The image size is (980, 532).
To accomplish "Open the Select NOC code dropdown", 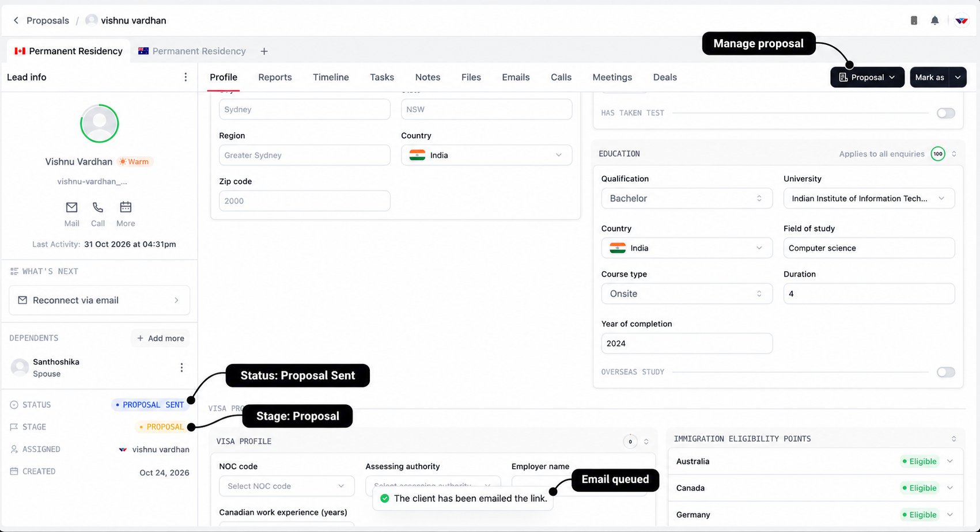I will 286,487.
